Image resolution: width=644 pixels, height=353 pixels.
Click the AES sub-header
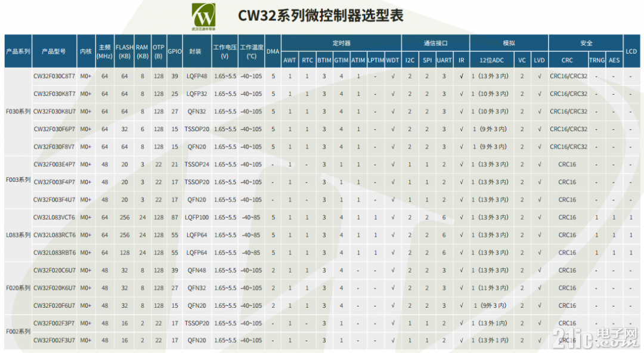click(614, 60)
